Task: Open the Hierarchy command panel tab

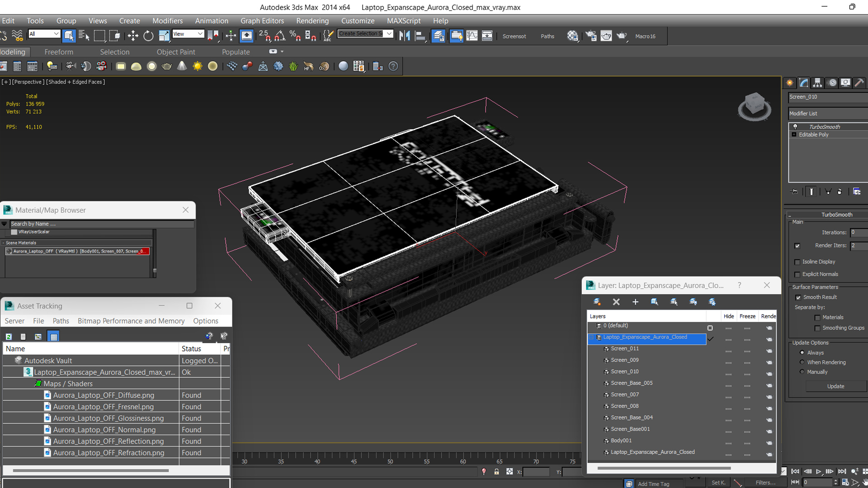Action: tap(817, 83)
